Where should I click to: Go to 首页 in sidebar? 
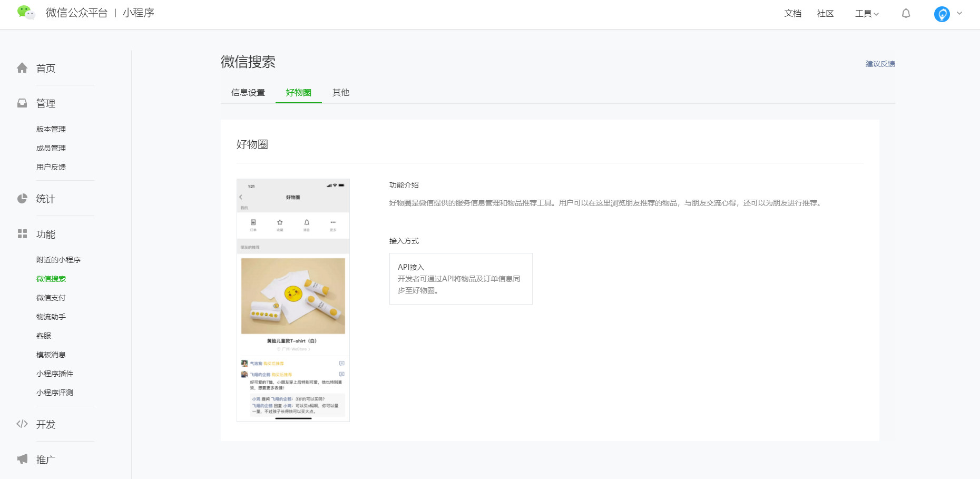(46, 69)
